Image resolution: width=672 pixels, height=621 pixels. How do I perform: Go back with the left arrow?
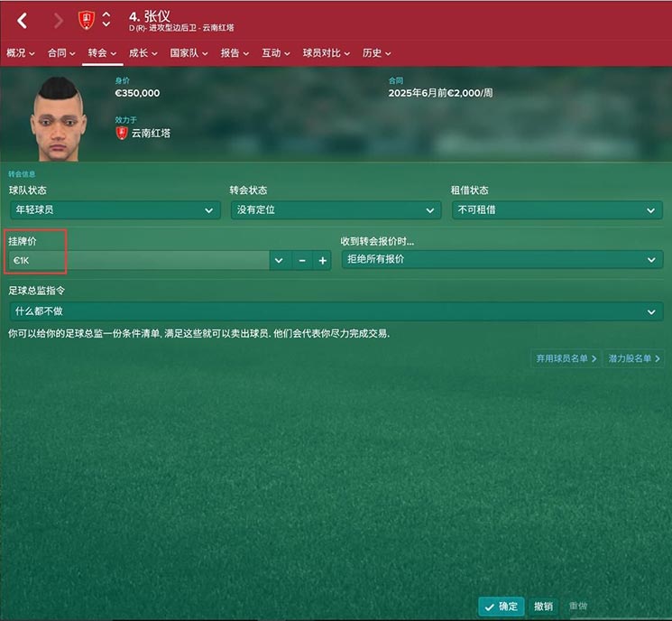pos(23,20)
